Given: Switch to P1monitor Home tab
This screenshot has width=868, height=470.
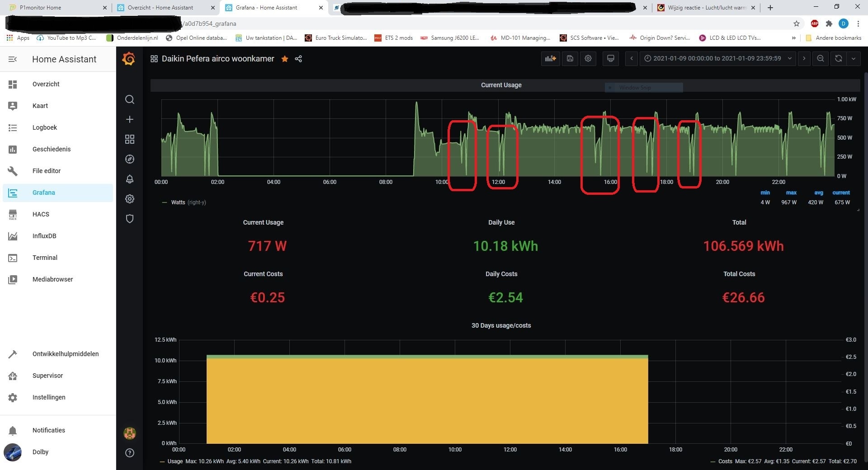Looking at the screenshot, I should point(56,8).
